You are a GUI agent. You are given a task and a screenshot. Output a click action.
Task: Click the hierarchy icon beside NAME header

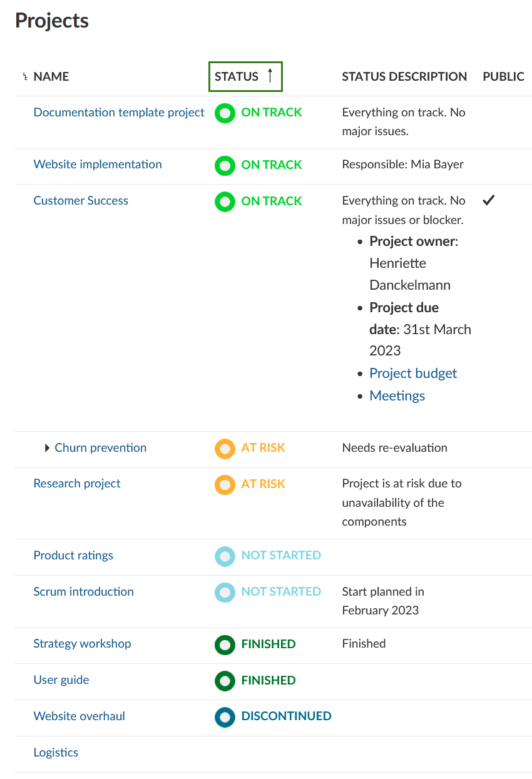25,77
